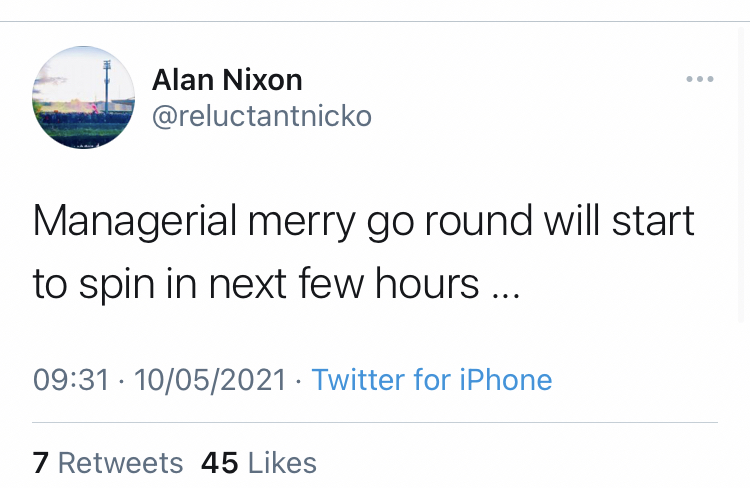The height and width of the screenshot is (488, 750).
Task: Click the trailing ellipsis in tweet text
Action: click(507, 295)
